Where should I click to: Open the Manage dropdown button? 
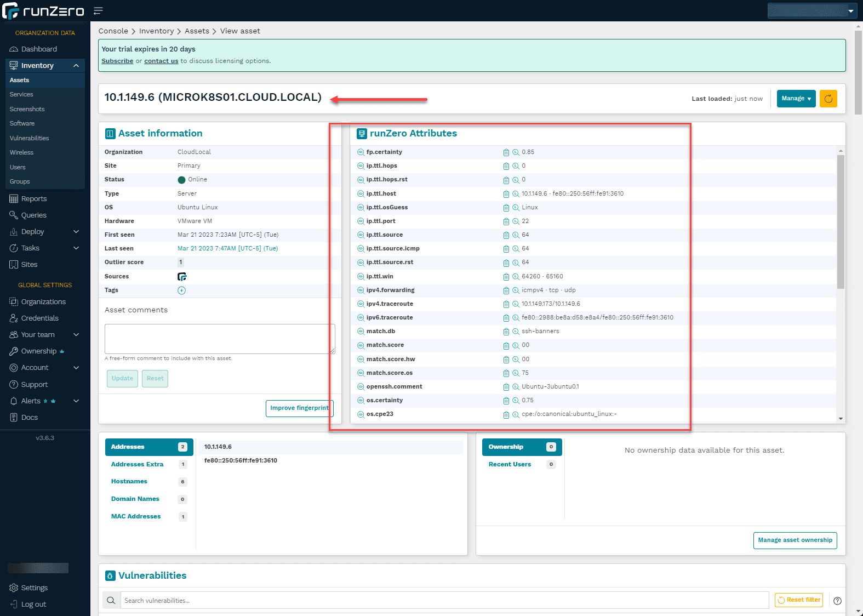pos(796,99)
